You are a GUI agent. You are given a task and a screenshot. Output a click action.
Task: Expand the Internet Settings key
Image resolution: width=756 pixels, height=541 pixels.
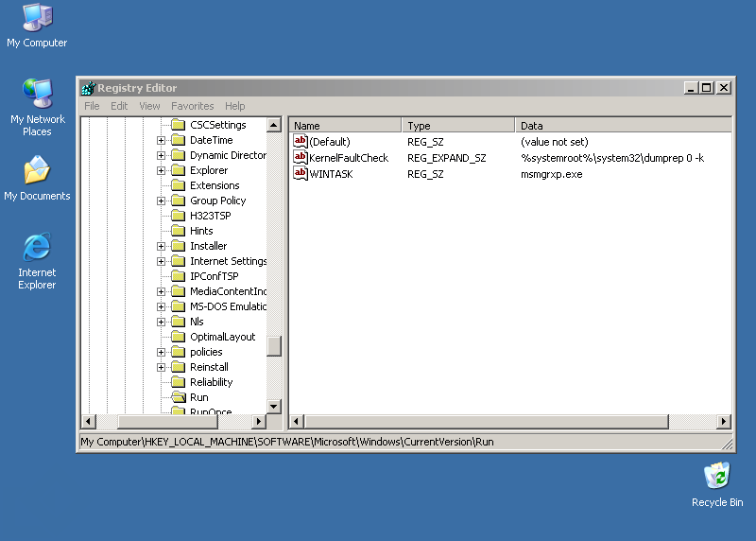[x=161, y=262]
